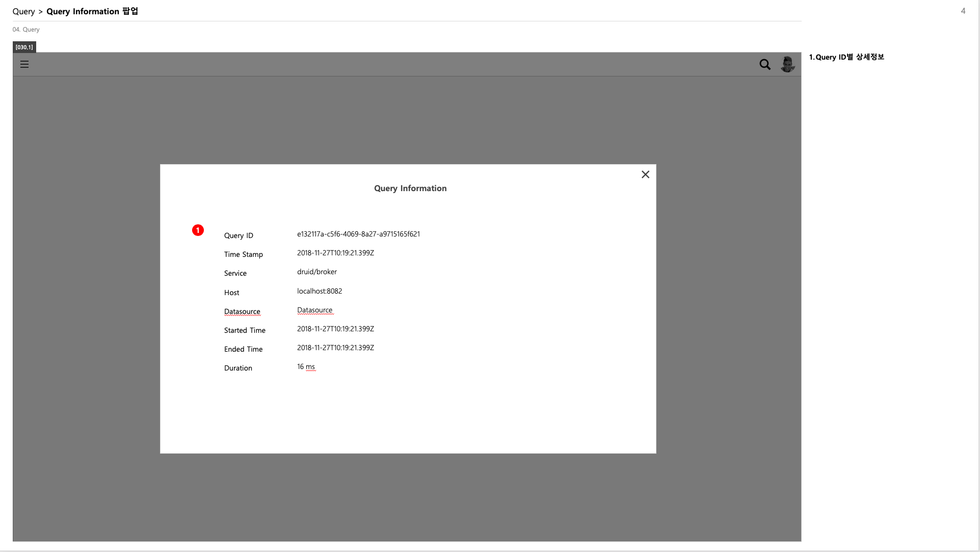980x552 pixels.
Task: Click the search magnifier icon
Action: (765, 64)
